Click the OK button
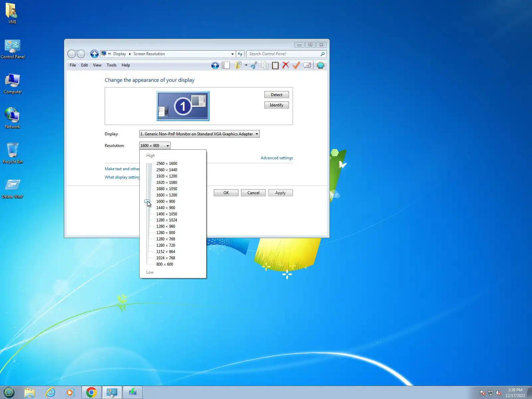Screen dimensions: 532x399 pos(226,193)
